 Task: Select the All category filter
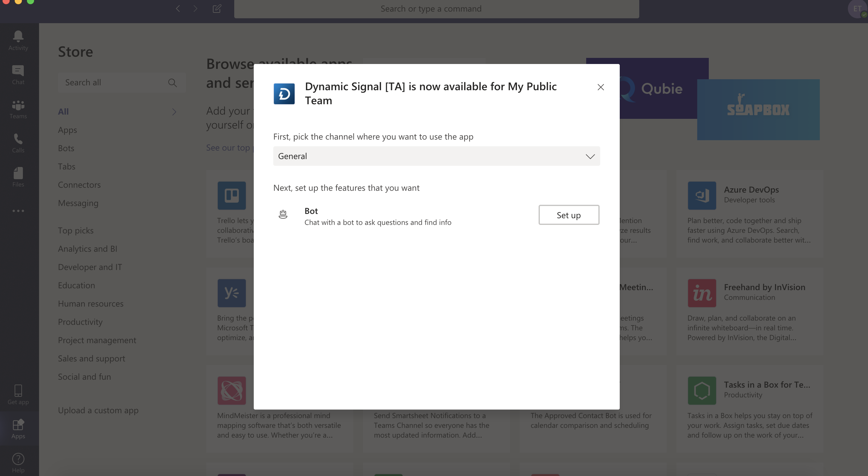(x=63, y=112)
